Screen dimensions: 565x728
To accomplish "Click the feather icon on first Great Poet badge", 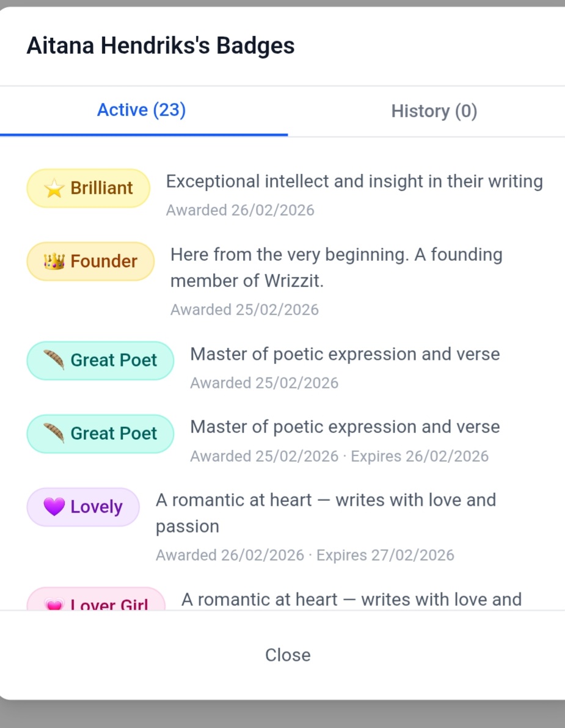I will 54,360.
